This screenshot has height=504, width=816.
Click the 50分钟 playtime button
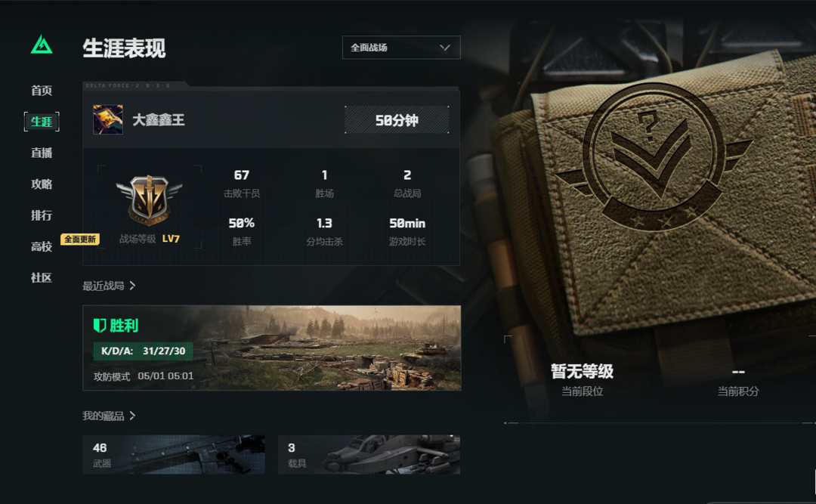[397, 120]
